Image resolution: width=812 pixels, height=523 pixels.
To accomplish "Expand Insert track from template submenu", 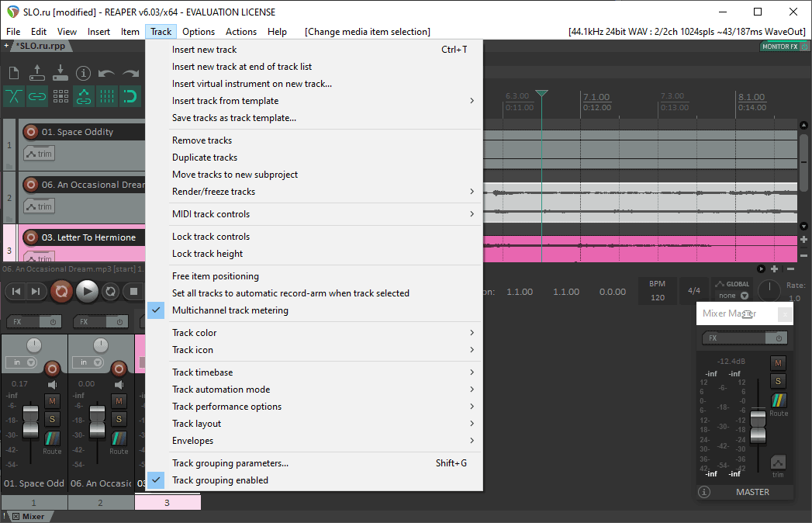I will pyautogui.click(x=314, y=101).
